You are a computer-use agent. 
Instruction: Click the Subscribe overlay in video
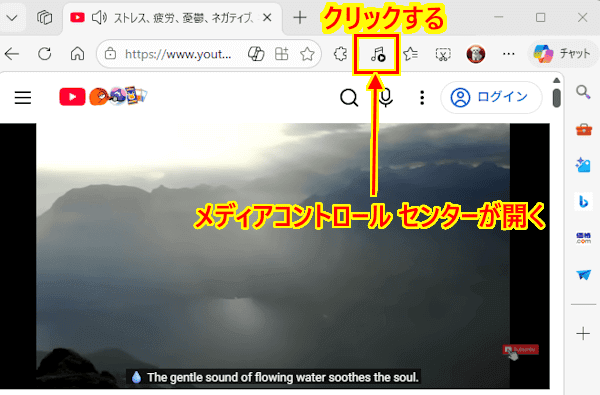pyautogui.click(x=521, y=350)
